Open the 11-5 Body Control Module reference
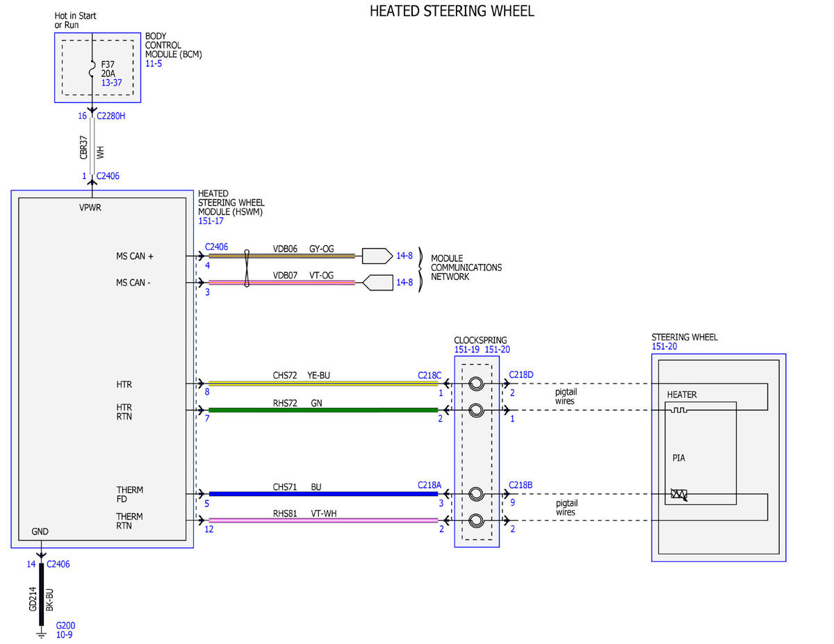834x644 pixels. tap(153, 63)
